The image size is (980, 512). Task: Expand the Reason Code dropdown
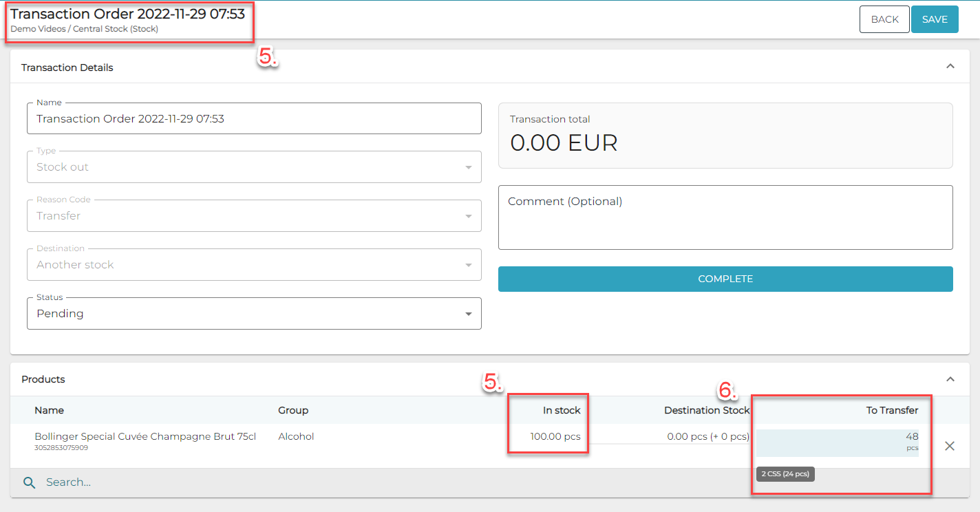coord(253,216)
